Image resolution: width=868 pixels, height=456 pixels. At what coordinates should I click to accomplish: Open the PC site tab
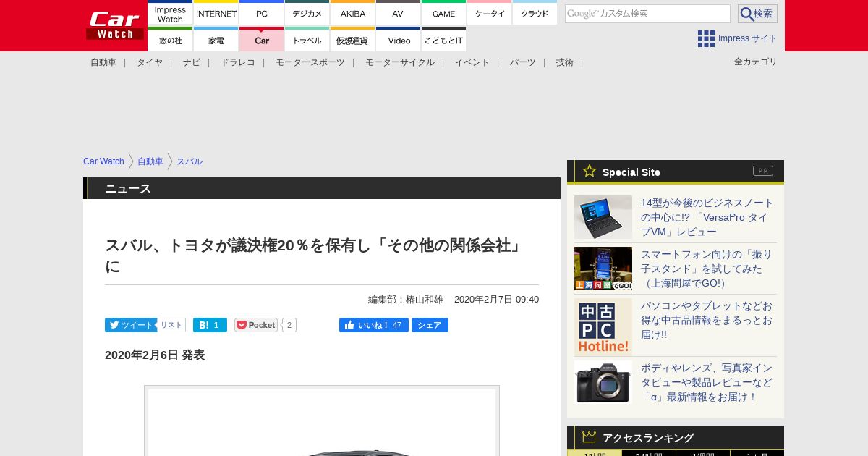262,13
